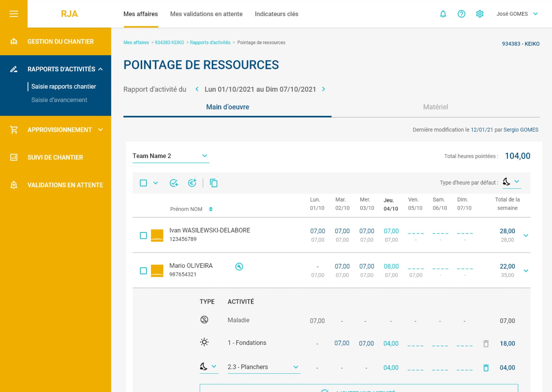Open the night hour type dropdown for Planchers
Screen dimensions: 552x392
[209, 367]
